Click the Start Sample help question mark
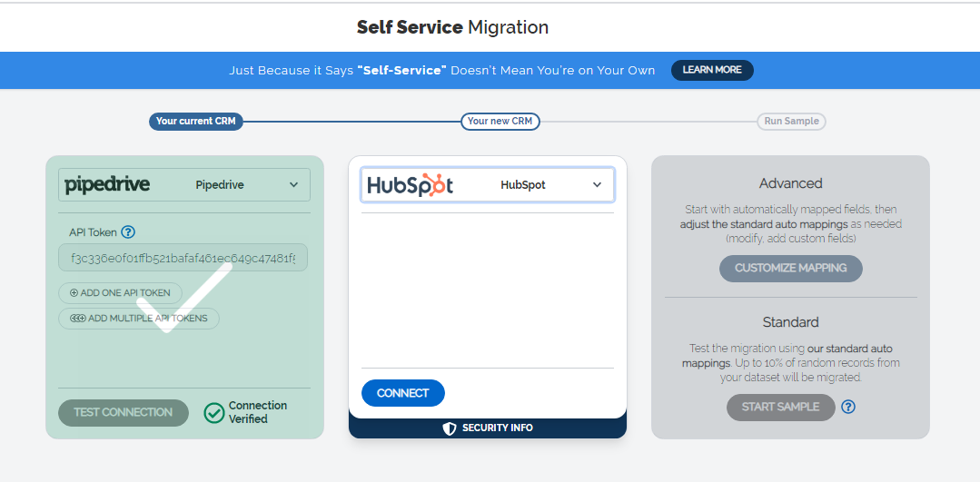980x482 pixels. tap(848, 407)
